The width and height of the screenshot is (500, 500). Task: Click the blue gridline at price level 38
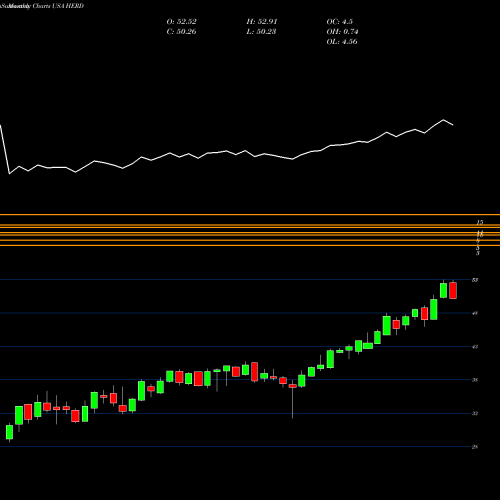(235, 379)
